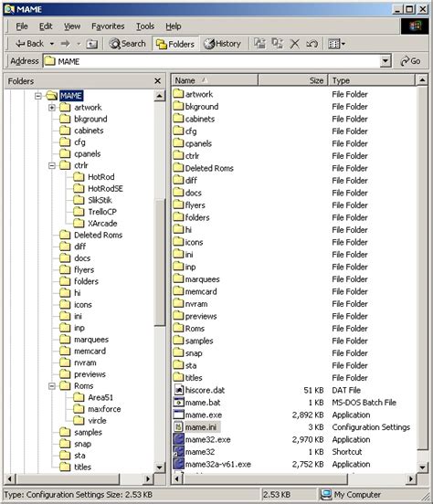Click the Up folder toolbar icon
Image resolution: width=433 pixels, height=504 pixels.
[x=91, y=44]
